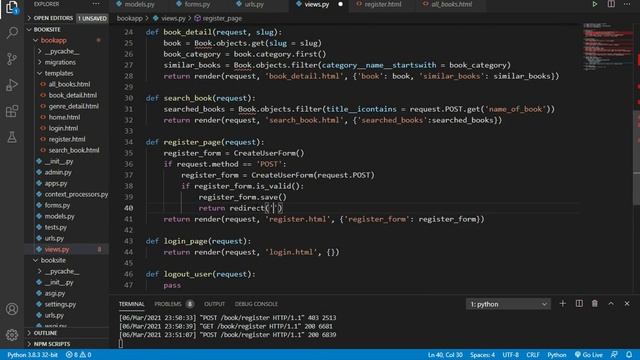Create a new terminal with plus icon

tap(562, 304)
